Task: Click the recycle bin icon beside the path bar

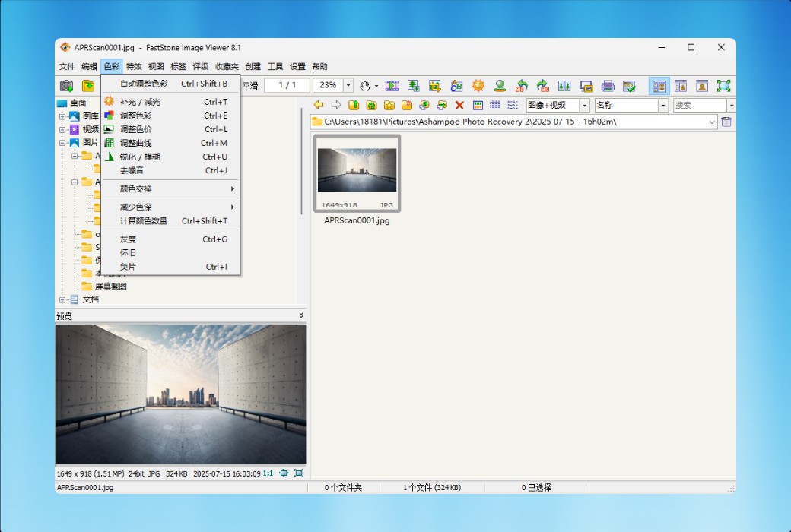Action: [x=726, y=122]
